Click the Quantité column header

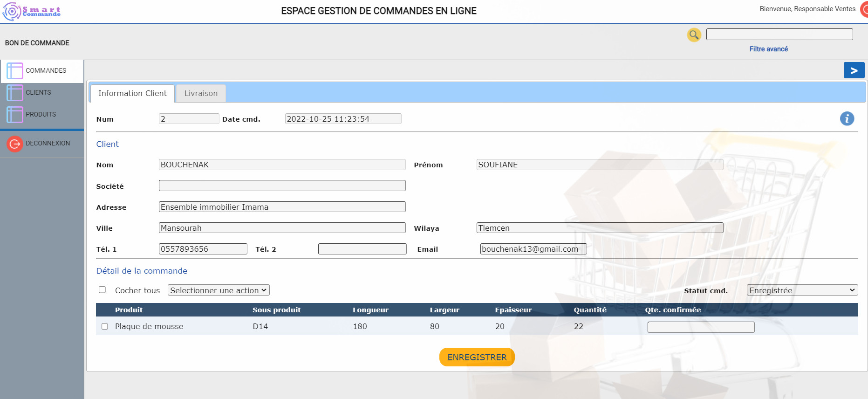[x=590, y=310]
